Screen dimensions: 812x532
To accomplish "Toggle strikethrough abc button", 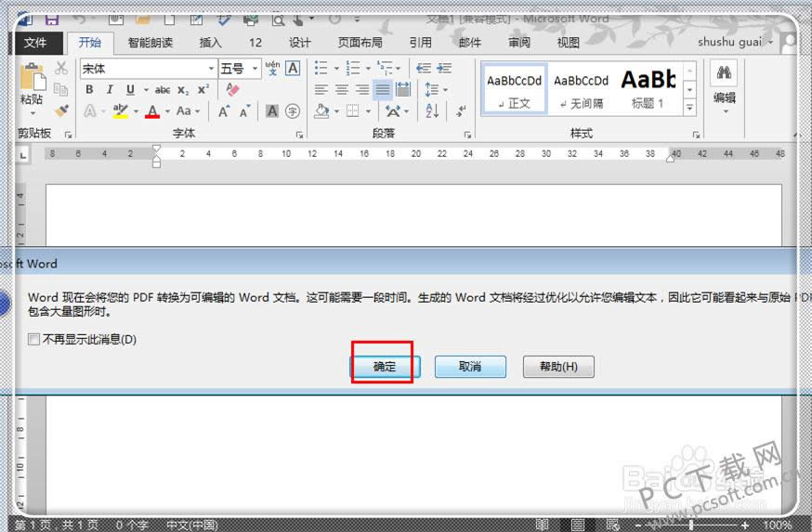I will (163, 90).
